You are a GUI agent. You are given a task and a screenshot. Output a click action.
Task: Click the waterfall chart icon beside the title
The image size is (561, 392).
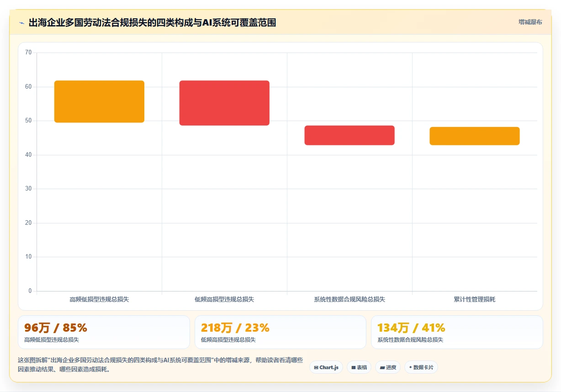(x=21, y=23)
